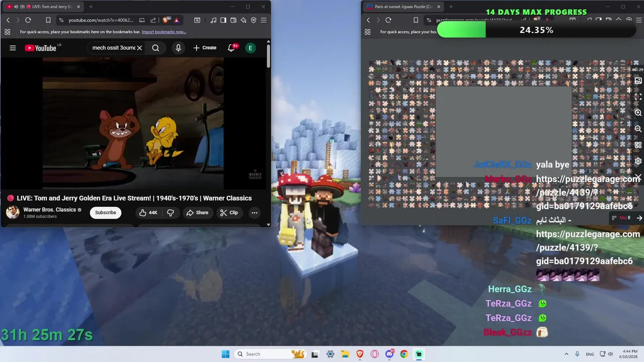Focus the YouTube search input field
Viewport: 644px width, 362px height.
point(114,48)
